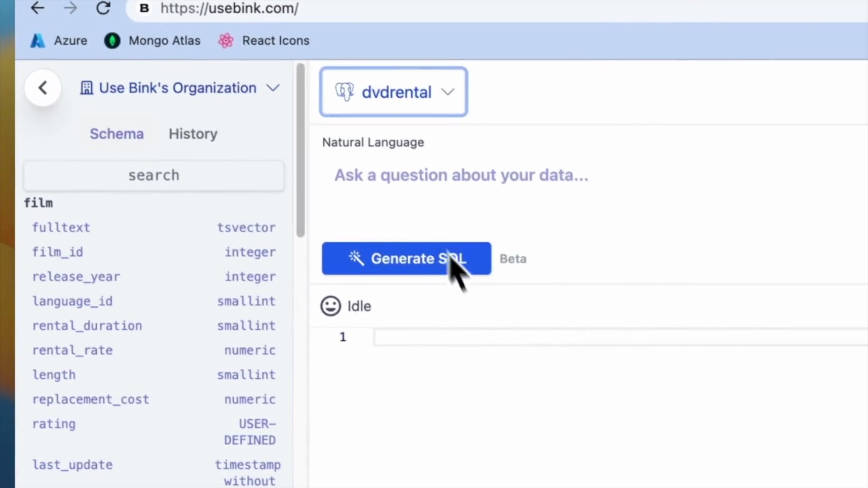
Task: Click the search input field in sidebar
Action: tap(154, 175)
